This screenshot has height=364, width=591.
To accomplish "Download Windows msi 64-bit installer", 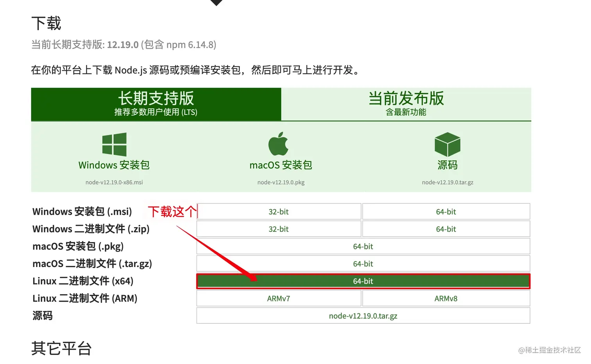I will tap(446, 212).
